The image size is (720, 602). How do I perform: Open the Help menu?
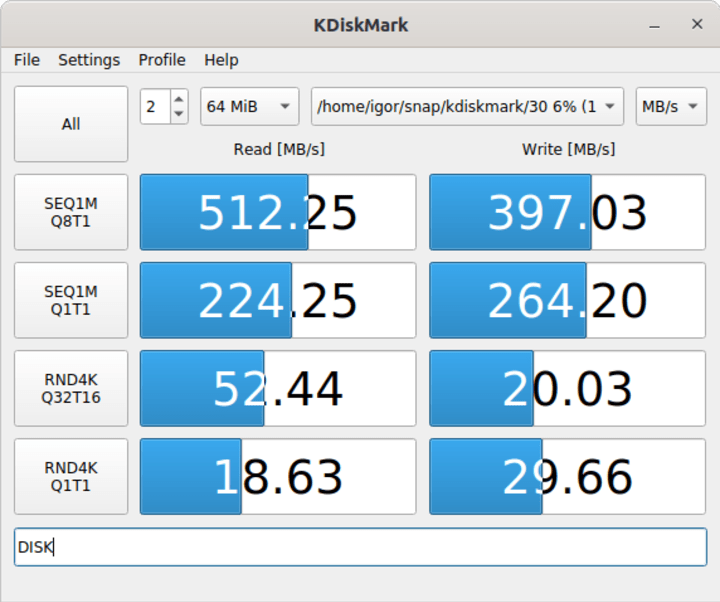point(221,60)
